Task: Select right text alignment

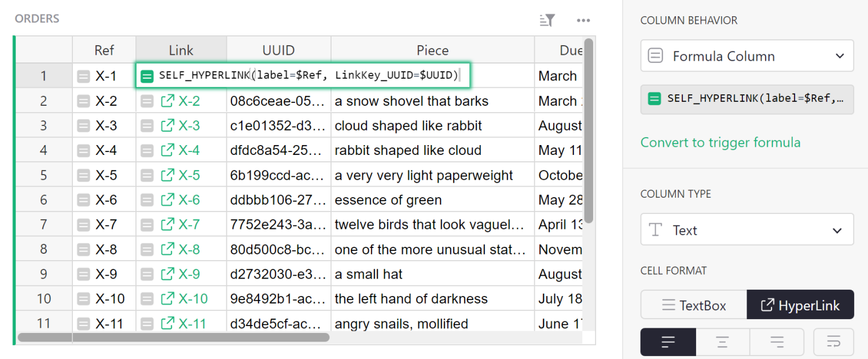Action: click(x=777, y=342)
